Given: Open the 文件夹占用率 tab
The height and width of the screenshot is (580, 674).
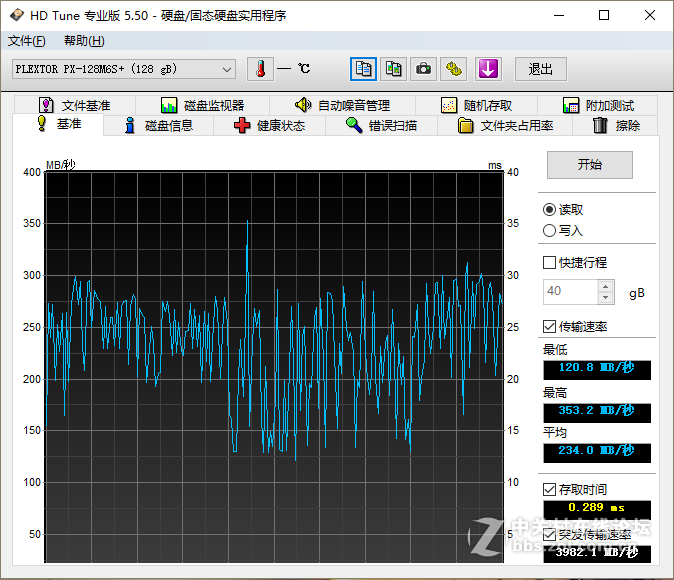Looking at the screenshot, I should tap(505, 126).
